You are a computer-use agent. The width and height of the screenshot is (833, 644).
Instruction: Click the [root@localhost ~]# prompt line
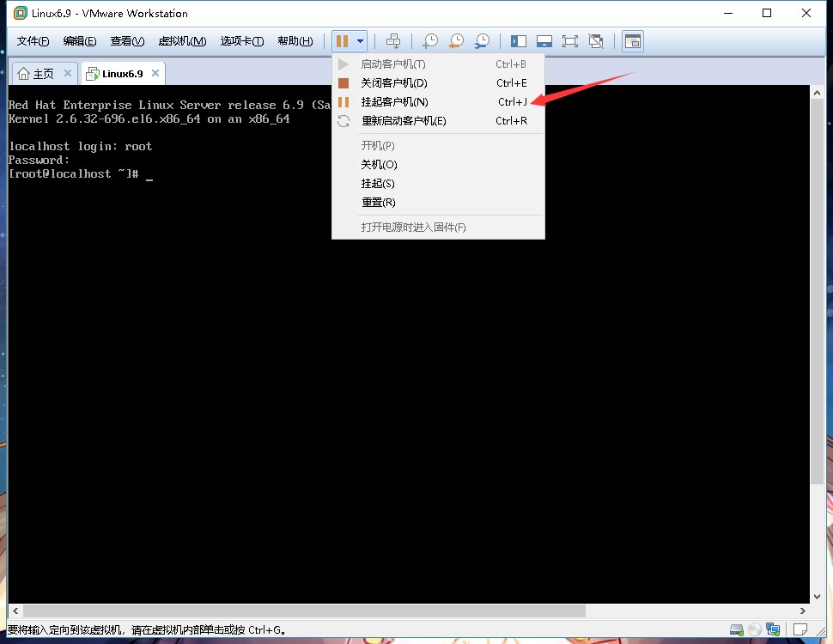point(81,174)
